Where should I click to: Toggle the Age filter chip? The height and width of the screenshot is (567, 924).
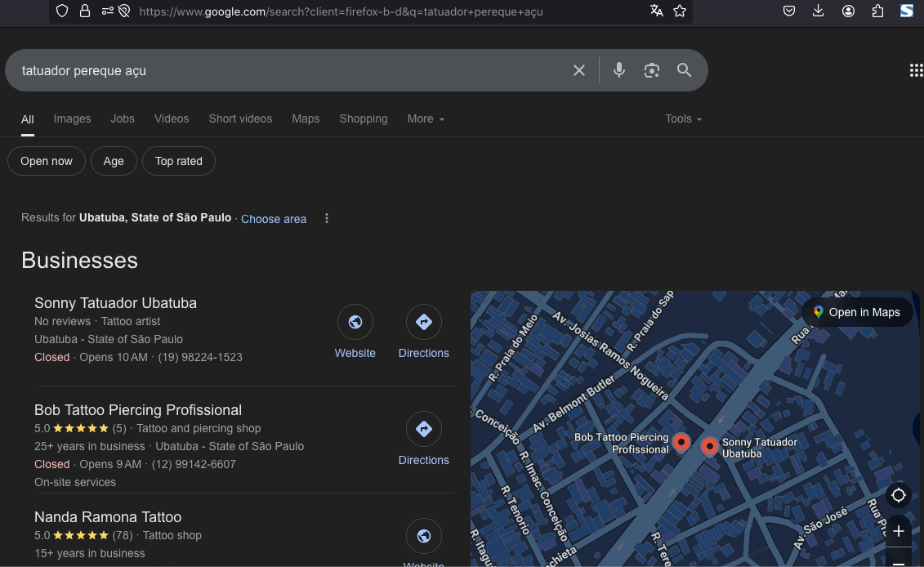[114, 161]
